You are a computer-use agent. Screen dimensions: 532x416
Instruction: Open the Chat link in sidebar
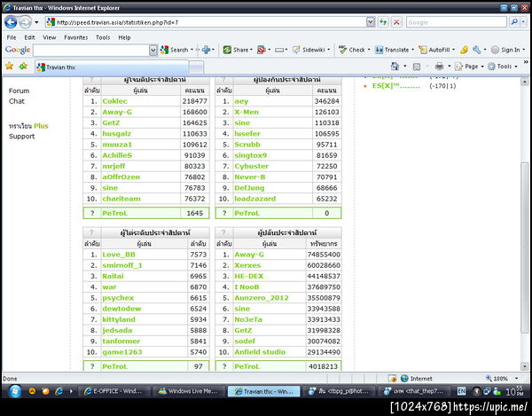(x=17, y=101)
